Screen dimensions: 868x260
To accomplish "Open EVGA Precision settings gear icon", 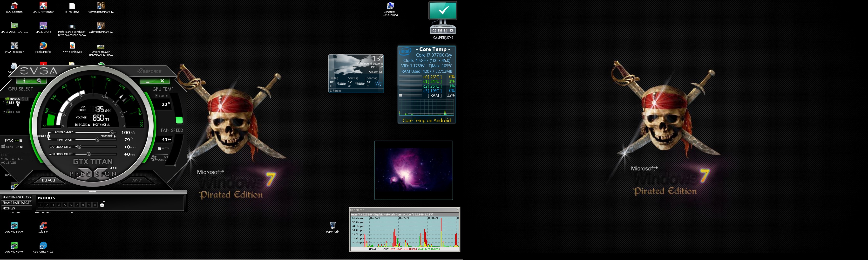I will [40, 81].
